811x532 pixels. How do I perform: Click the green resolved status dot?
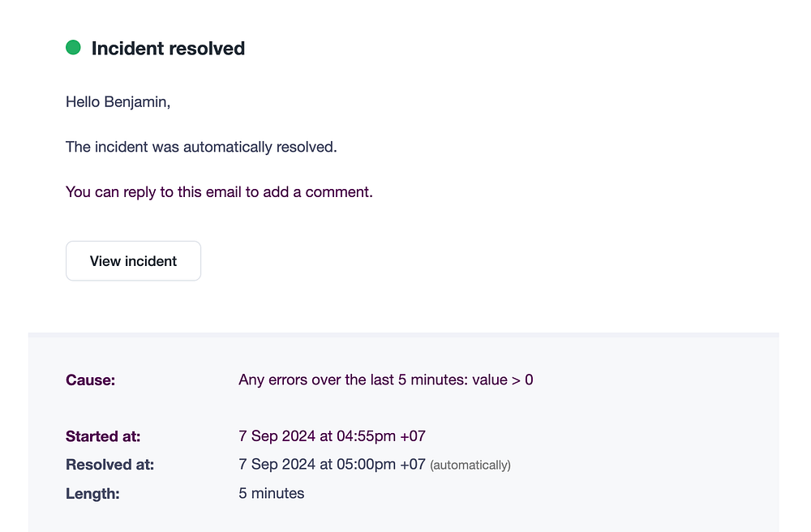pyautogui.click(x=73, y=48)
